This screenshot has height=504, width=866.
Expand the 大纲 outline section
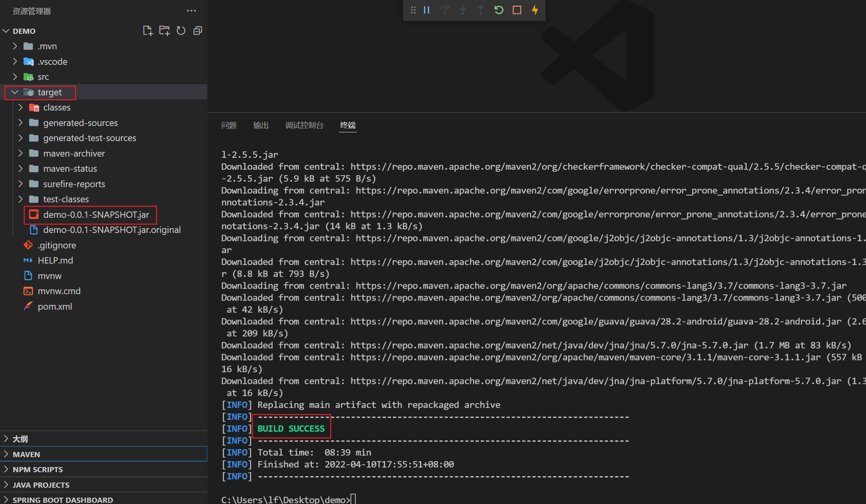click(x=103, y=439)
